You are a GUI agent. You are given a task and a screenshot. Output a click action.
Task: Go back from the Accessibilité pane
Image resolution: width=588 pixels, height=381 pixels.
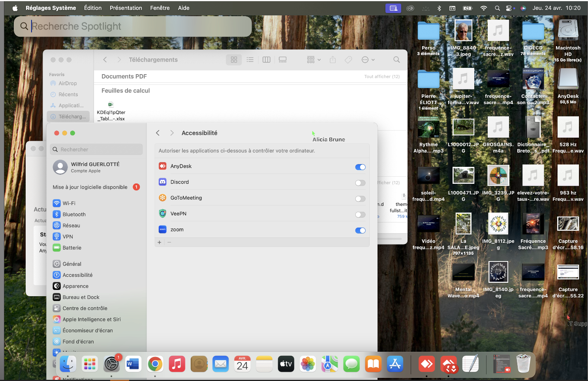tap(158, 133)
